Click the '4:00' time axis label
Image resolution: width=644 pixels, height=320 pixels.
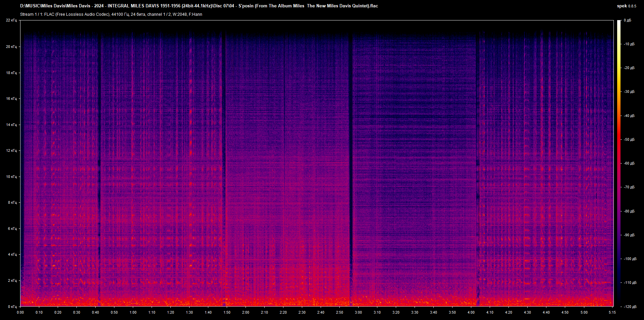(471, 312)
